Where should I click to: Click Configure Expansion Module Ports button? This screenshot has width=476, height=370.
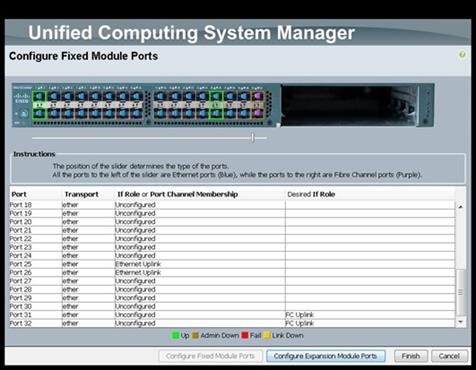326,356
